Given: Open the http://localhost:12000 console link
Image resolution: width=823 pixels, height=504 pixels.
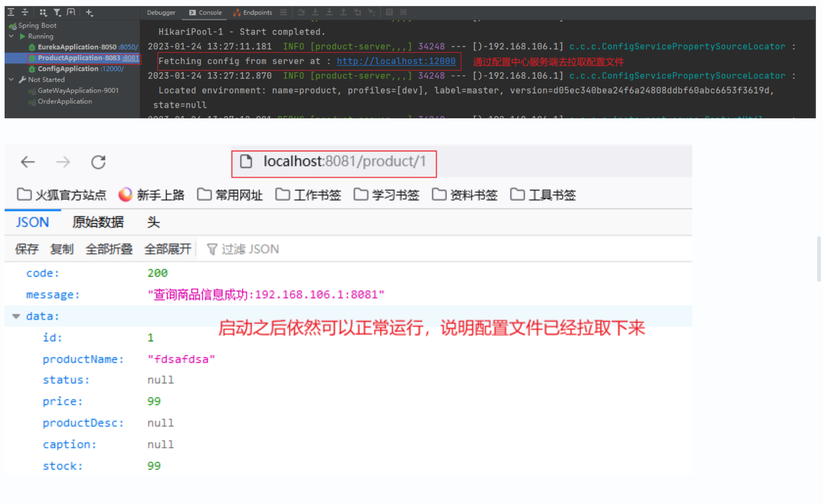Looking at the screenshot, I should [x=396, y=61].
